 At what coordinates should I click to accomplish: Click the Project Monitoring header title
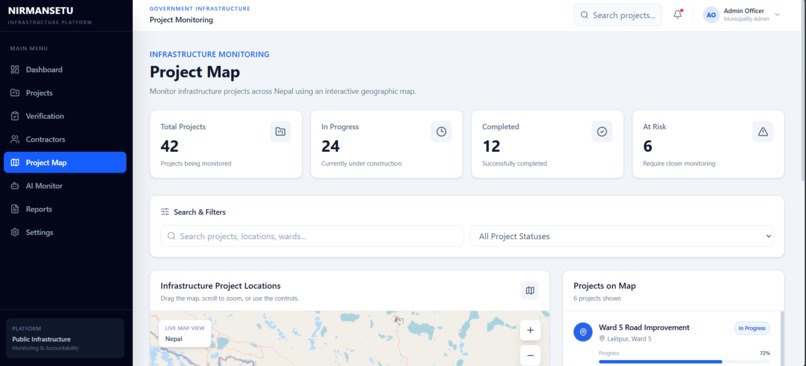coord(181,20)
